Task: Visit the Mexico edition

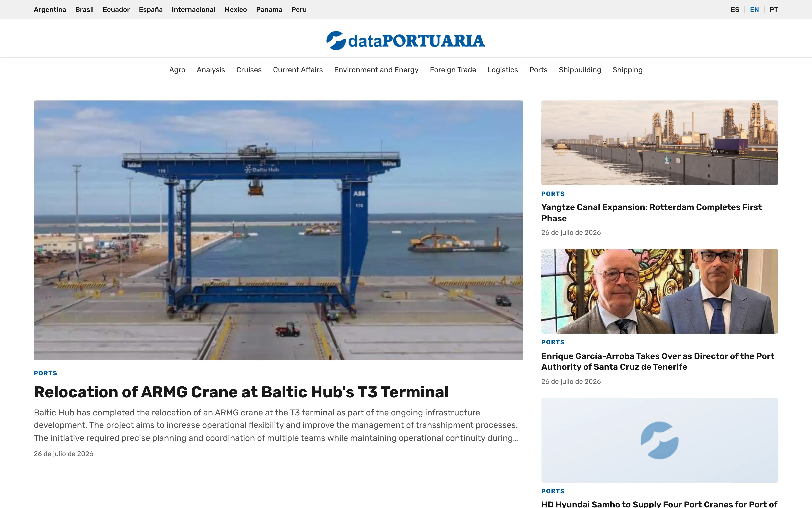Action: pos(236,9)
